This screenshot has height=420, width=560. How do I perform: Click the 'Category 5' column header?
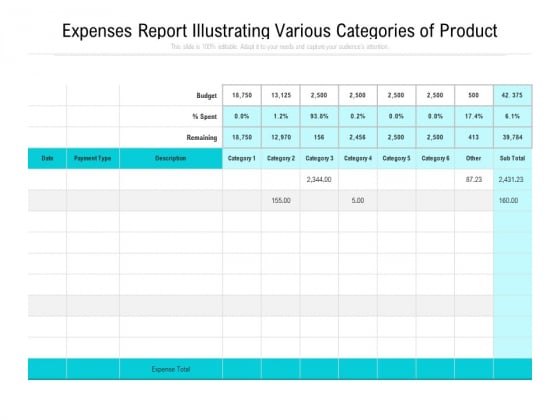(396, 158)
